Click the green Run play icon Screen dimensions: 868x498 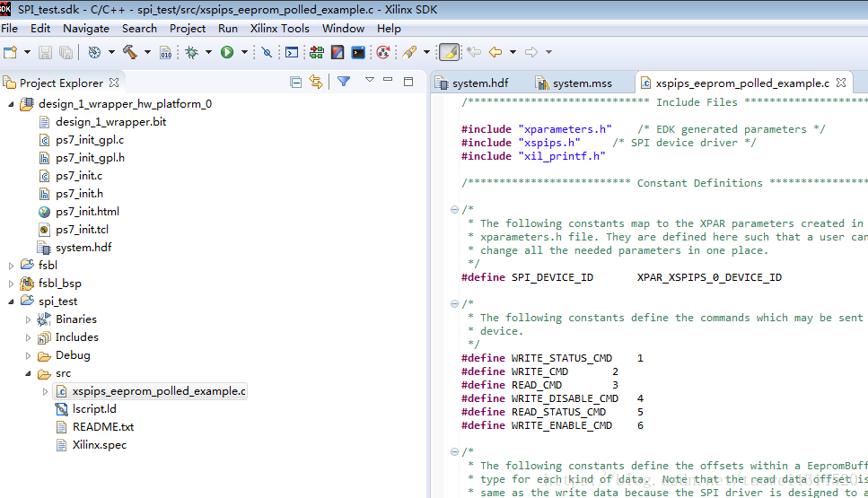point(227,52)
